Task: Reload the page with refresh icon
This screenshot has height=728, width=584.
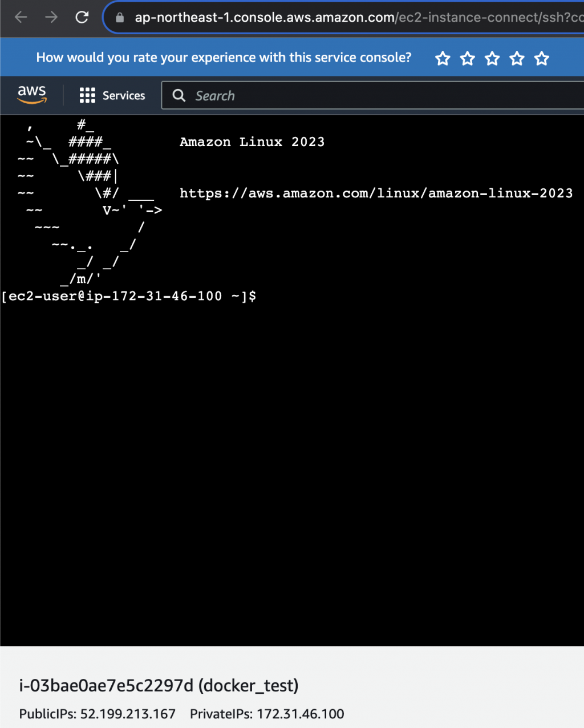Action: [82, 17]
